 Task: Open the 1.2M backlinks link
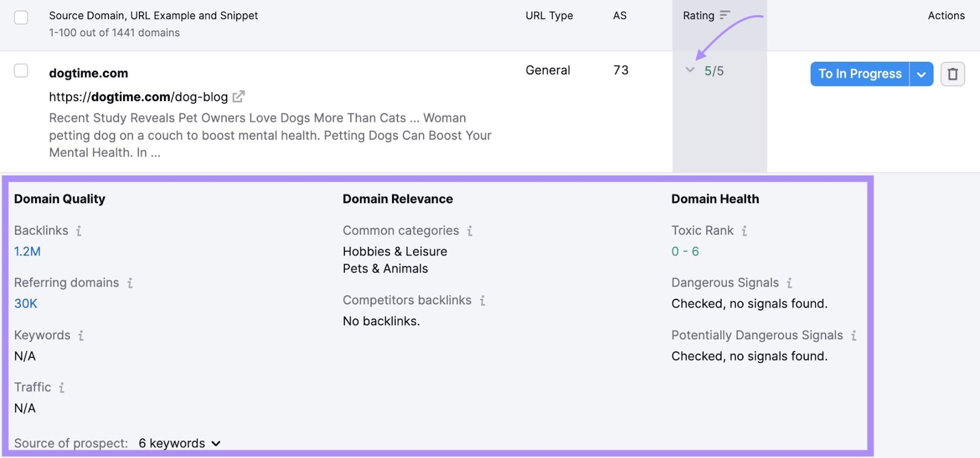tap(26, 252)
